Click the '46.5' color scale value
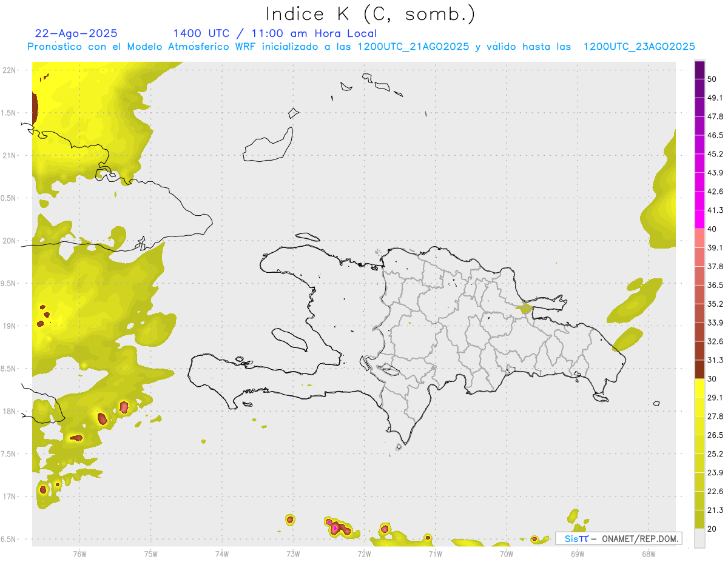This screenshot has width=728, height=562. pyautogui.click(x=715, y=135)
